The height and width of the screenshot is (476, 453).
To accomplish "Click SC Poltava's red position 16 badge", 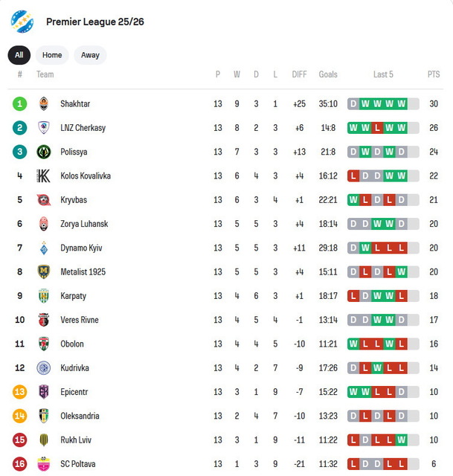I will pos(20,464).
